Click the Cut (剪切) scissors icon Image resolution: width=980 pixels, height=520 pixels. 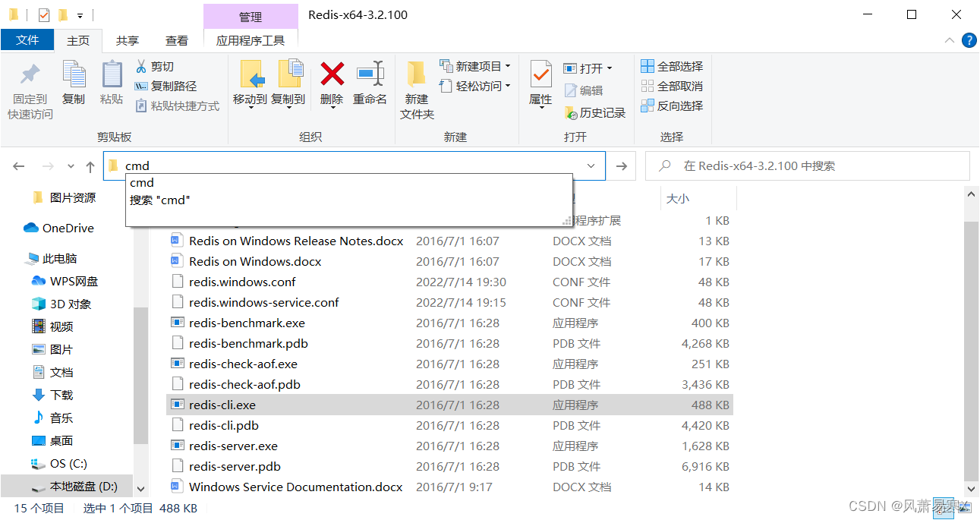(x=141, y=66)
